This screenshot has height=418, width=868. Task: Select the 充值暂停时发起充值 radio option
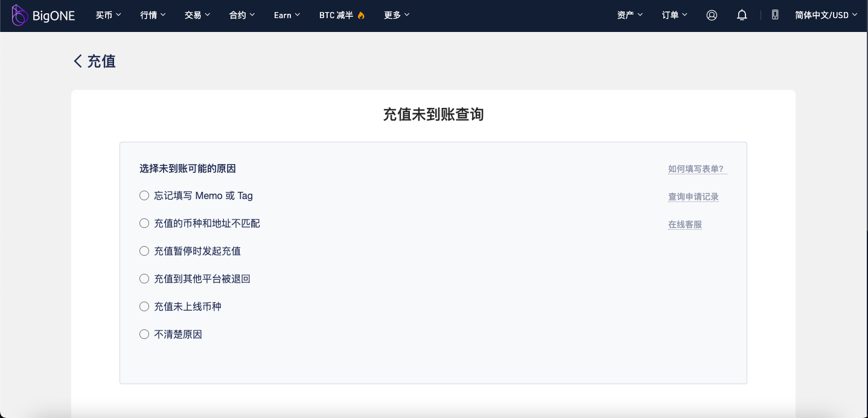pyautogui.click(x=144, y=251)
